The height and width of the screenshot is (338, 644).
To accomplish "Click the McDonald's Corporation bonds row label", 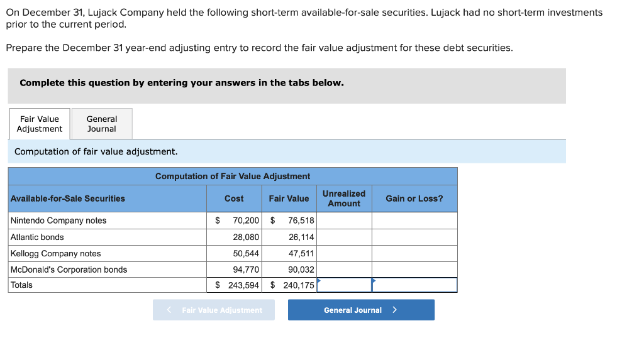I will click(x=69, y=270).
